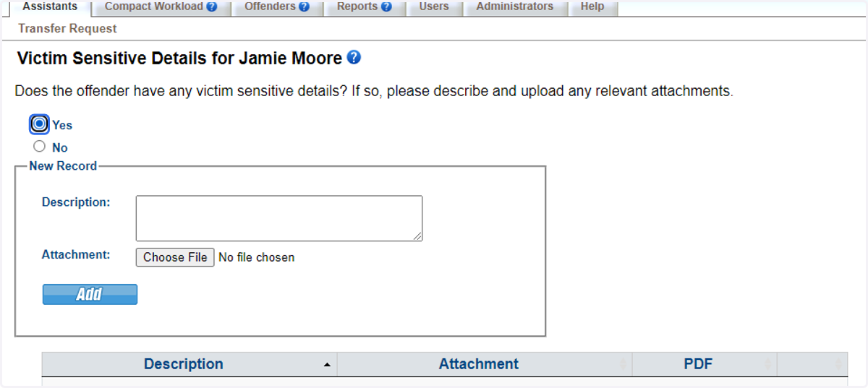Switch to the Assistants tab

[x=50, y=7]
